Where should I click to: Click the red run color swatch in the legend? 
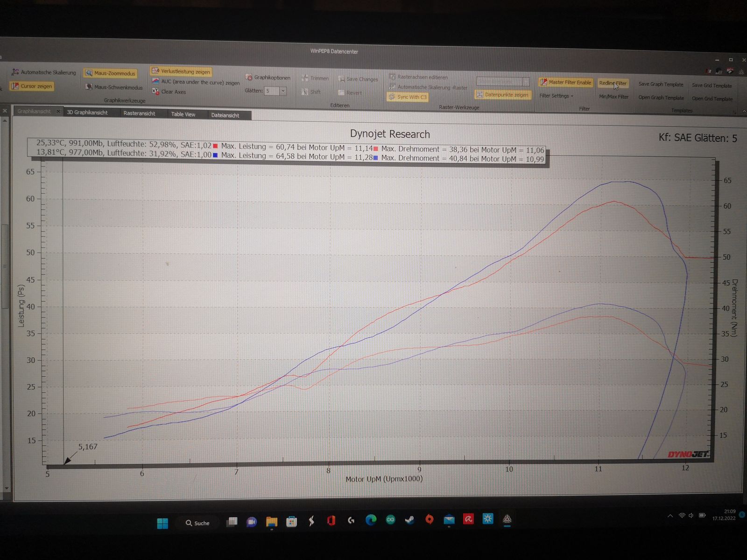(215, 146)
